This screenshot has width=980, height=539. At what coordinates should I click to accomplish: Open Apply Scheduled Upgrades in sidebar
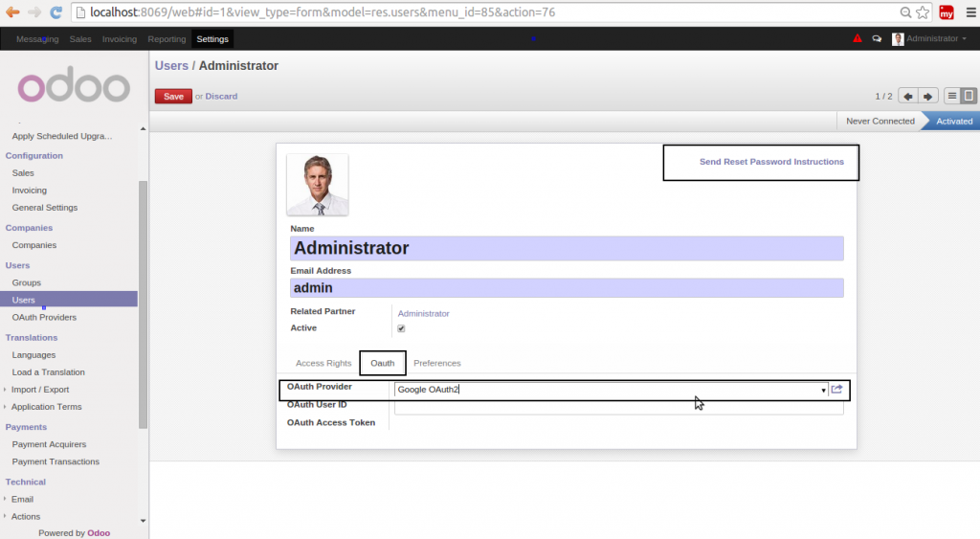tap(62, 136)
